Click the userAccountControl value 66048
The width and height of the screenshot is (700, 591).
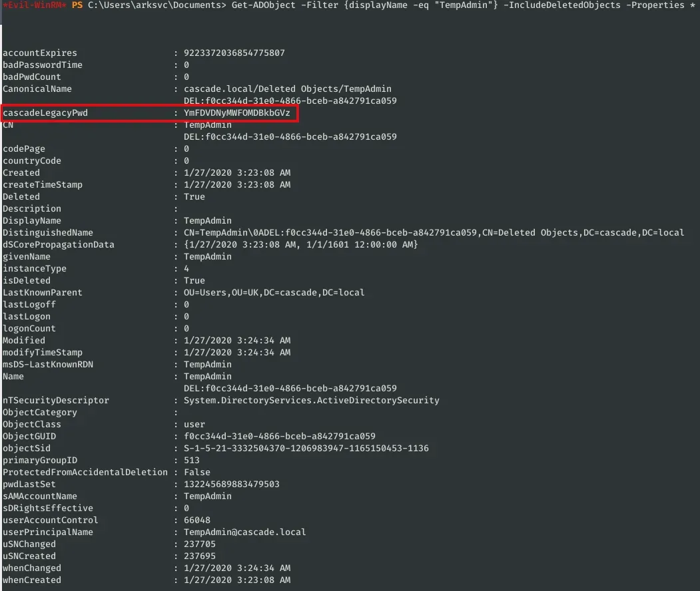[x=196, y=520]
